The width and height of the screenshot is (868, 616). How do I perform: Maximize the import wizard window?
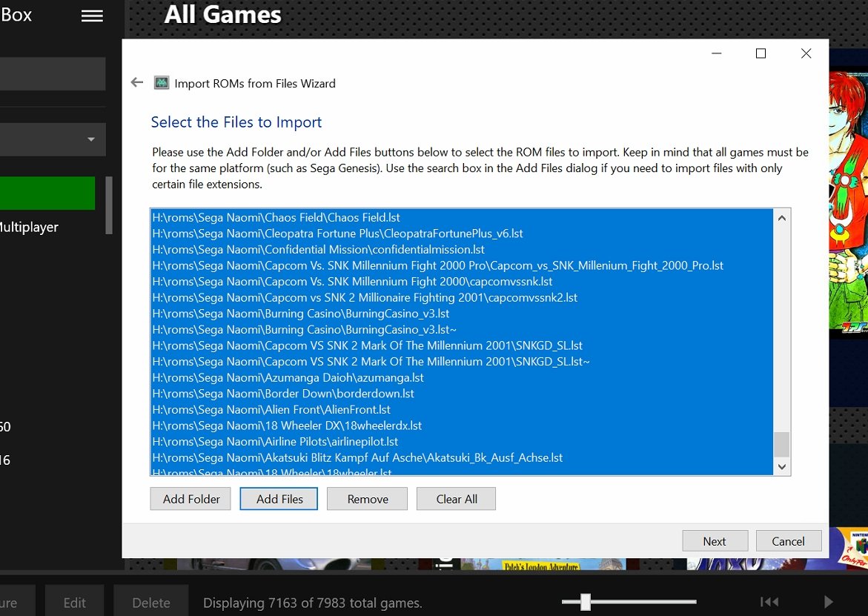point(761,53)
